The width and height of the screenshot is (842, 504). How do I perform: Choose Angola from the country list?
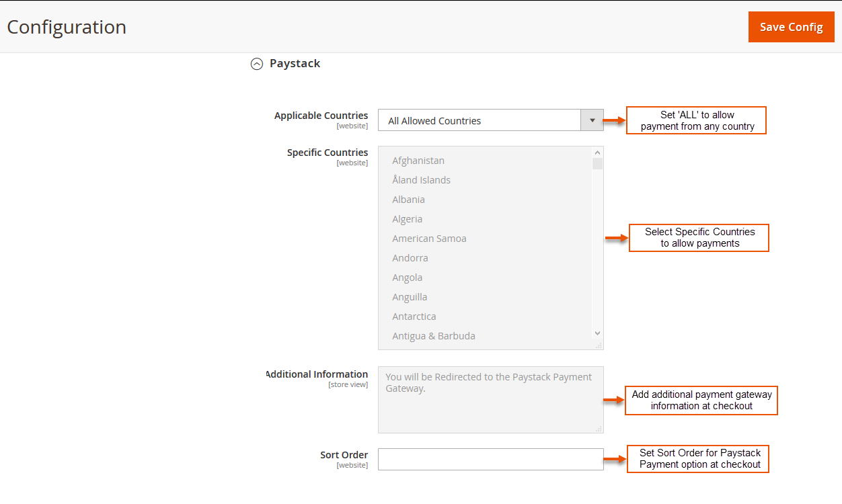coord(407,278)
